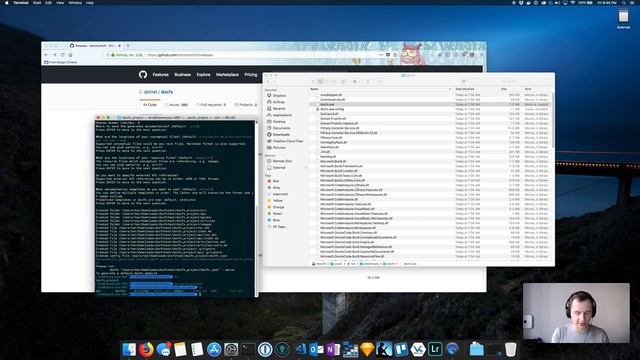Click the Finder search field
This screenshot has height=360, width=640.
click(524, 82)
